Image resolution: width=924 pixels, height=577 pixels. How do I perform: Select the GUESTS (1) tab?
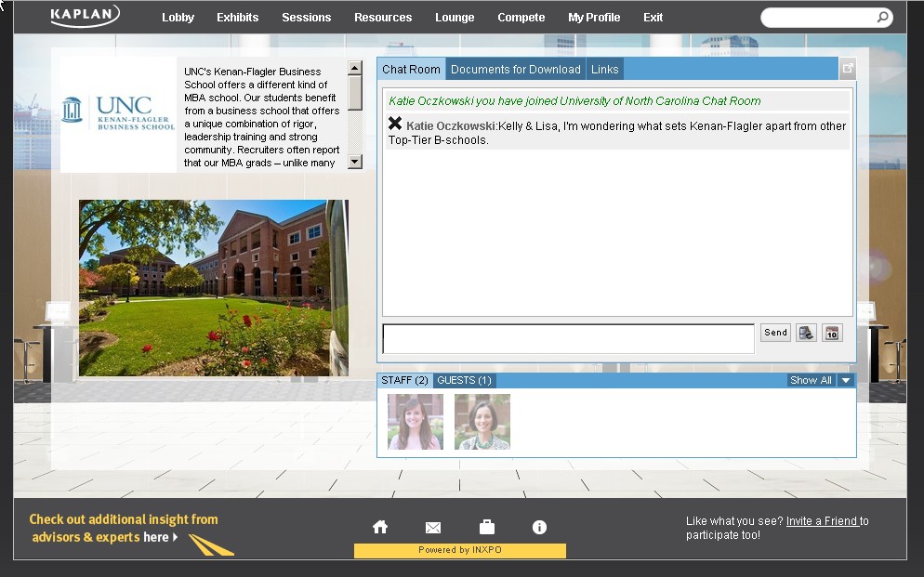464,380
